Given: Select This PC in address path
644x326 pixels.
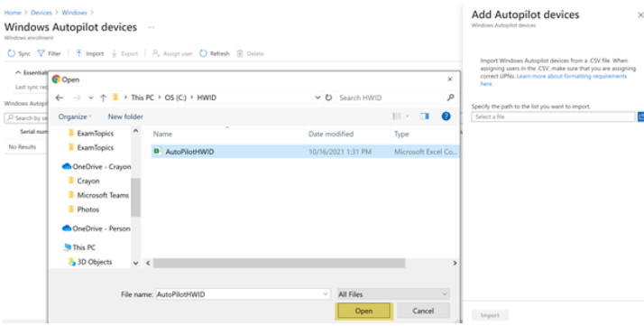Looking at the screenshot, I should [x=143, y=98].
